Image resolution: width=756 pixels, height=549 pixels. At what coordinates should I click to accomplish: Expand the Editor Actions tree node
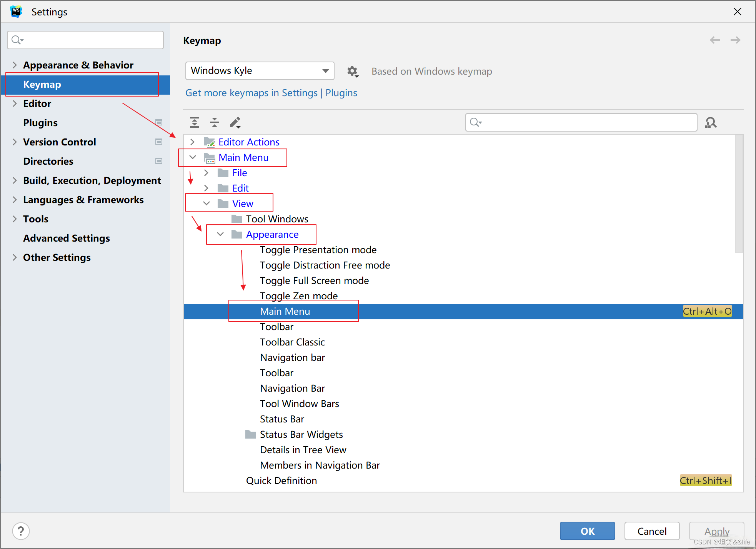[193, 142]
